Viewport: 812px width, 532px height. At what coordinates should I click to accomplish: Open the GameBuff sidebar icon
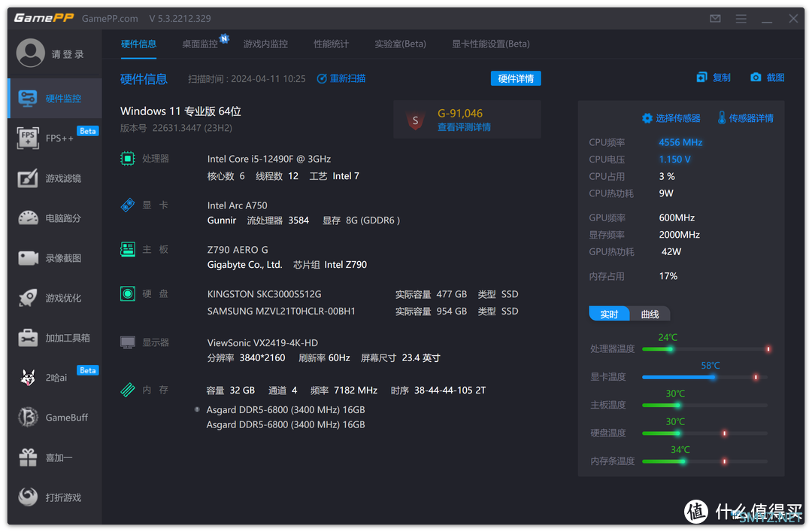click(x=28, y=418)
